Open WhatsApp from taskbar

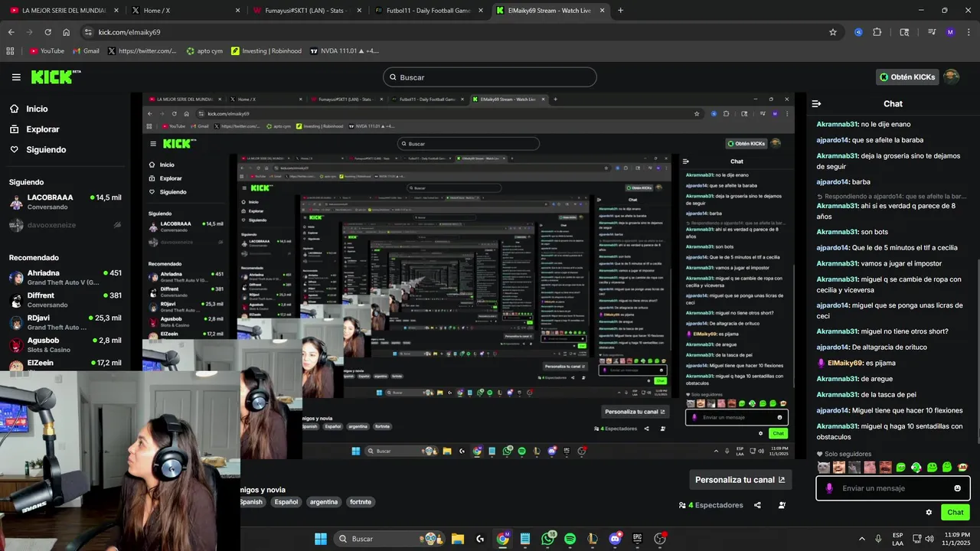click(547, 539)
